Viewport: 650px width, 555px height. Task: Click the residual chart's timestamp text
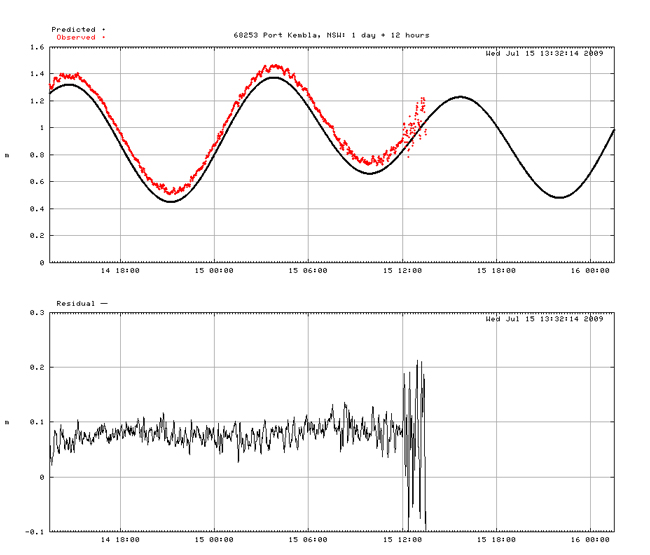tap(544, 319)
